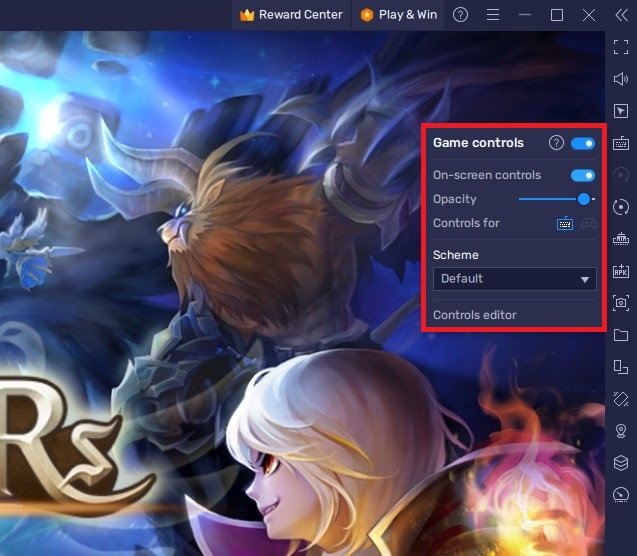Install APK from sidebar icon
The image size is (637, 556).
[621, 271]
